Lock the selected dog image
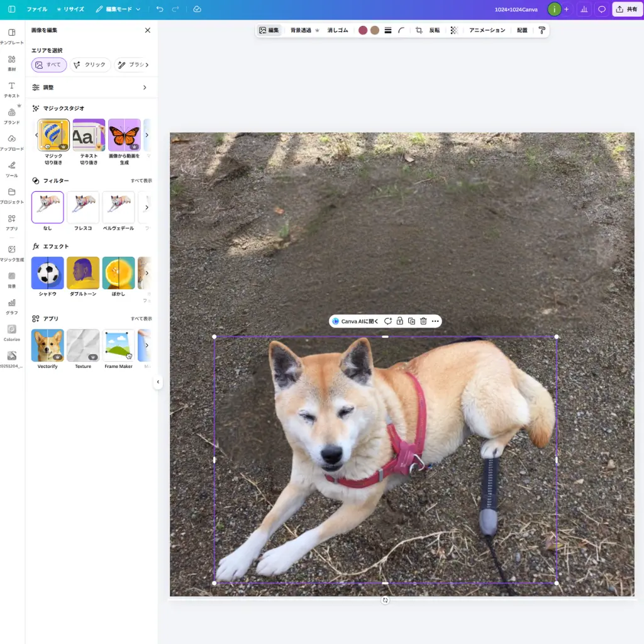Viewport: 644px width, 644px height. 399,321
